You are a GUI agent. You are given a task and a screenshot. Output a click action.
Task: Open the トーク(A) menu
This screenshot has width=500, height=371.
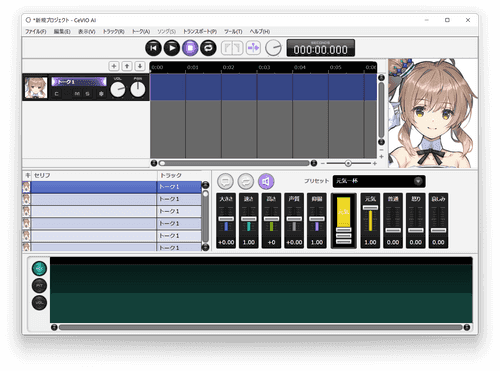[141, 31]
